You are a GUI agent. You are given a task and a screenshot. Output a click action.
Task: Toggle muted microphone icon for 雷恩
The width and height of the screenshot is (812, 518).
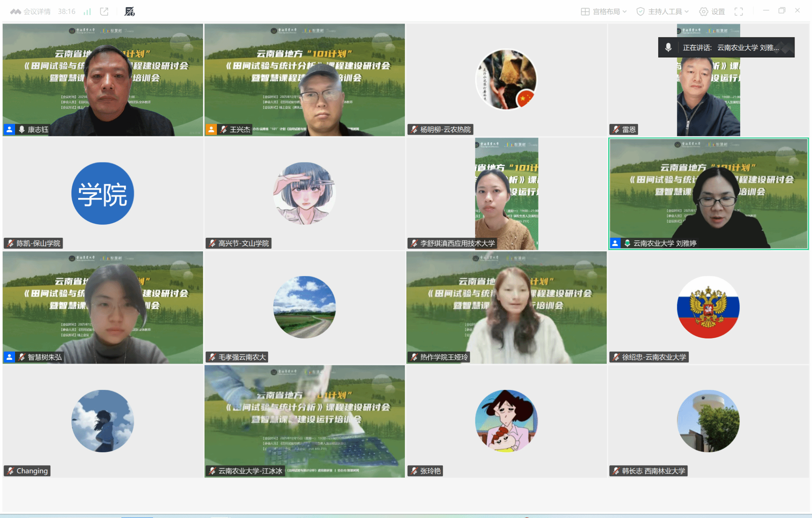click(x=616, y=129)
